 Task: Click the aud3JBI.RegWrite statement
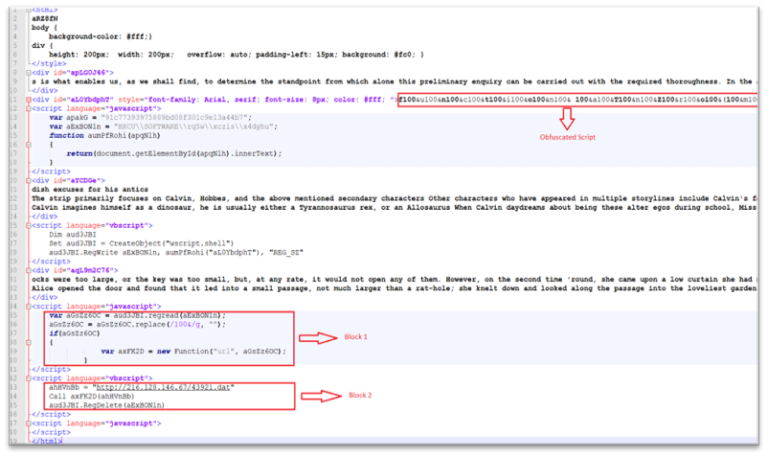pyautogui.click(x=160, y=253)
